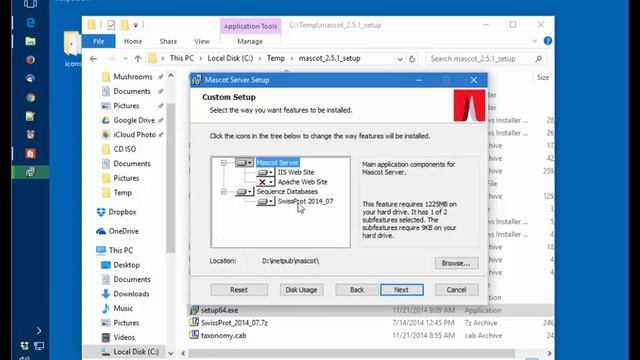Select Dropbox in navigation pane
Screen dimensions: 640x360
(122, 212)
